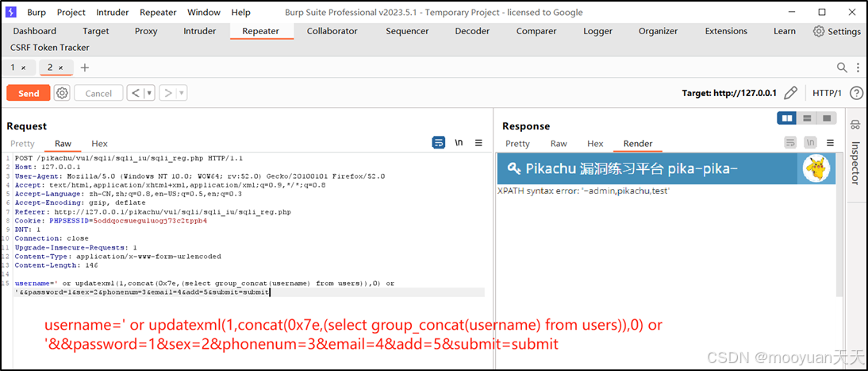Open request pane hamburger menu
This screenshot has width=868, height=371.
(x=479, y=143)
